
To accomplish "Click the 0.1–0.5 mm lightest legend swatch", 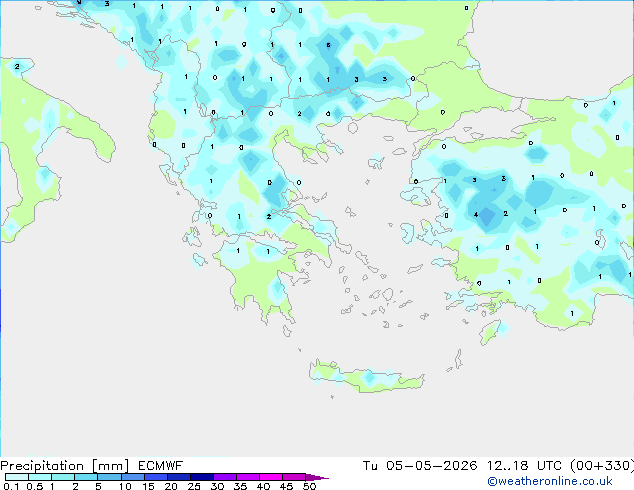I will 17,477.
